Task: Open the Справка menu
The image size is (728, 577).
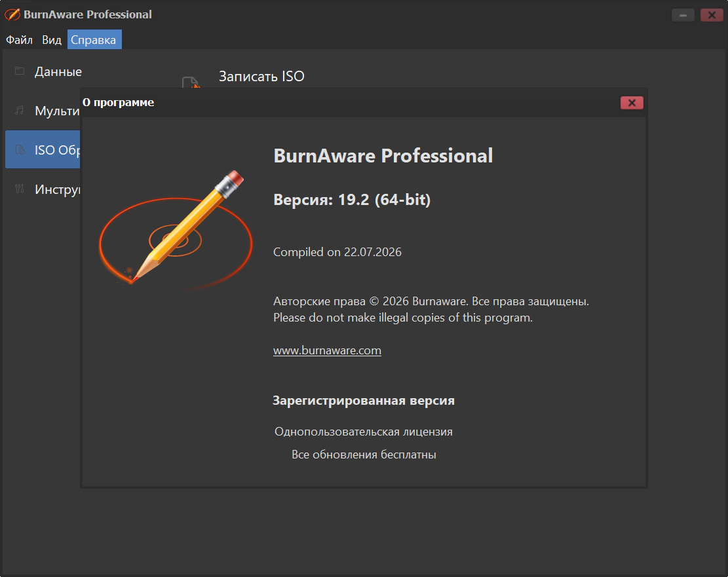Action: click(x=94, y=40)
